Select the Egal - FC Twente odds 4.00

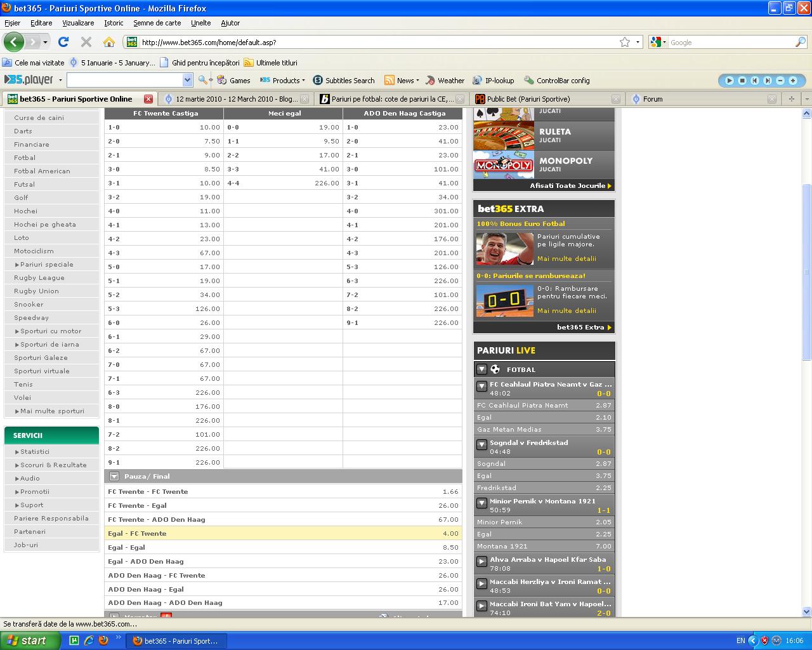[283, 533]
